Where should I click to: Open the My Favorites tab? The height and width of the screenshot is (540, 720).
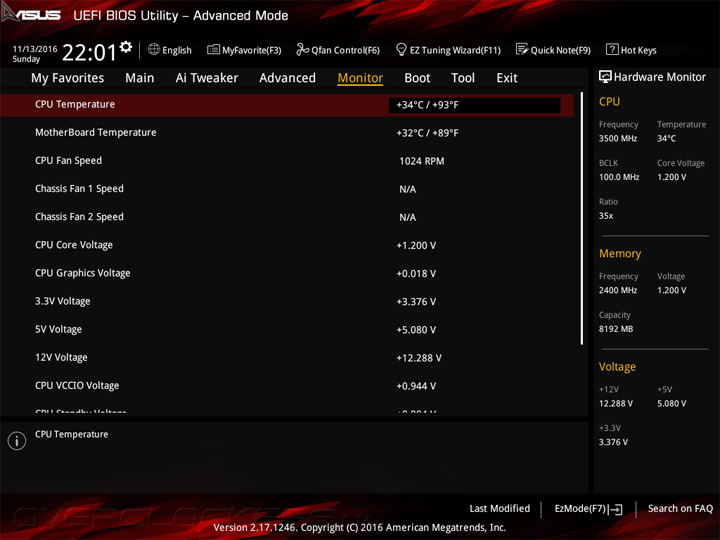tap(68, 78)
